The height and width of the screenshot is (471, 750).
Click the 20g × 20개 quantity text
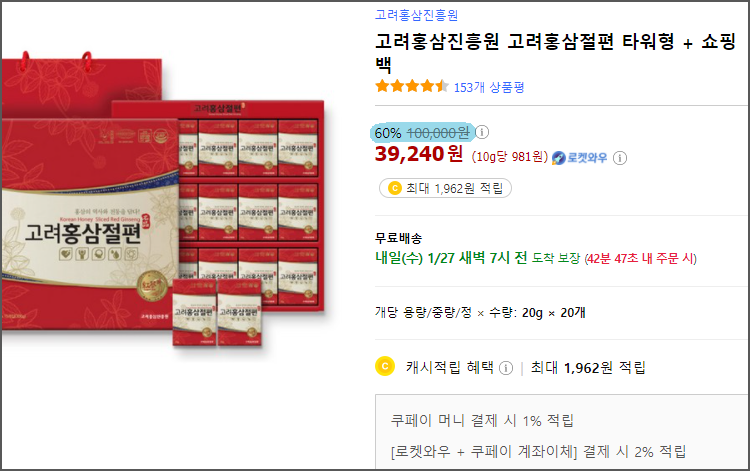[x=553, y=313]
